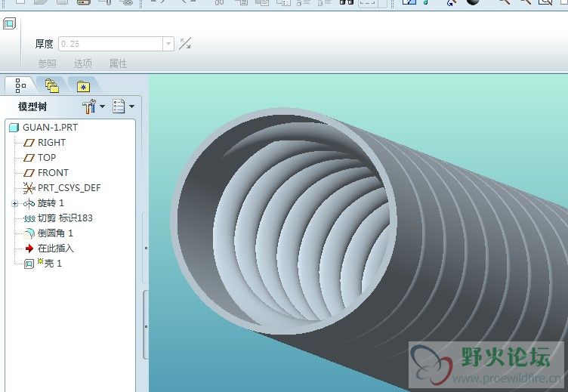Select the PRT_CSYS_DEF coordinate system
Image resolution: width=568 pixels, height=392 pixels.
tap(62, 187)
